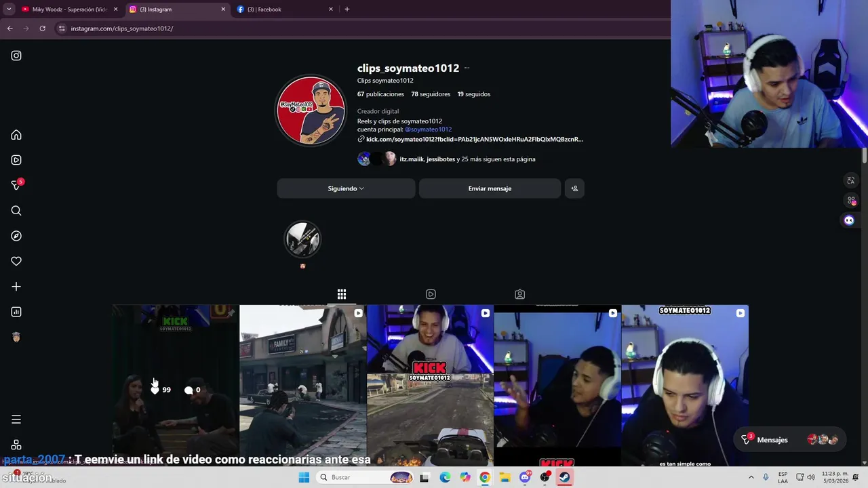
Task: Click the taskbar Buscar search box
Action: pyautogui.click(x=366, y=477)
